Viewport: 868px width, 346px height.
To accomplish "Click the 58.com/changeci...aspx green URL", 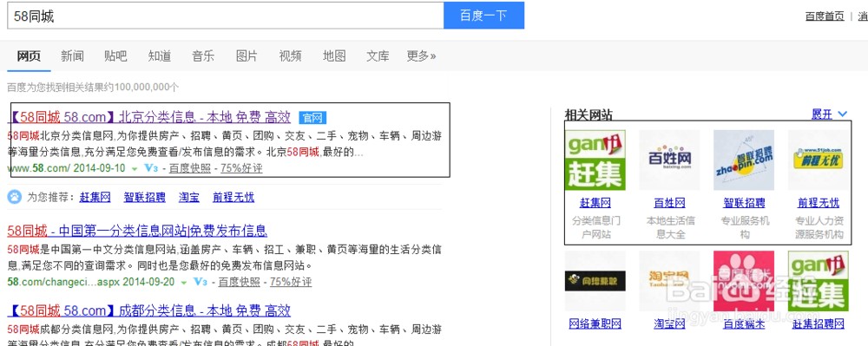I will pos(63,282).
